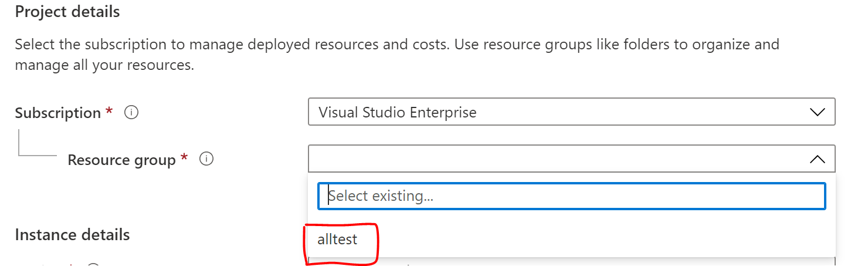The width and height of the screenshot is (868, 266).
Task: Click the Instance details heading
Action: click(72, 235)
